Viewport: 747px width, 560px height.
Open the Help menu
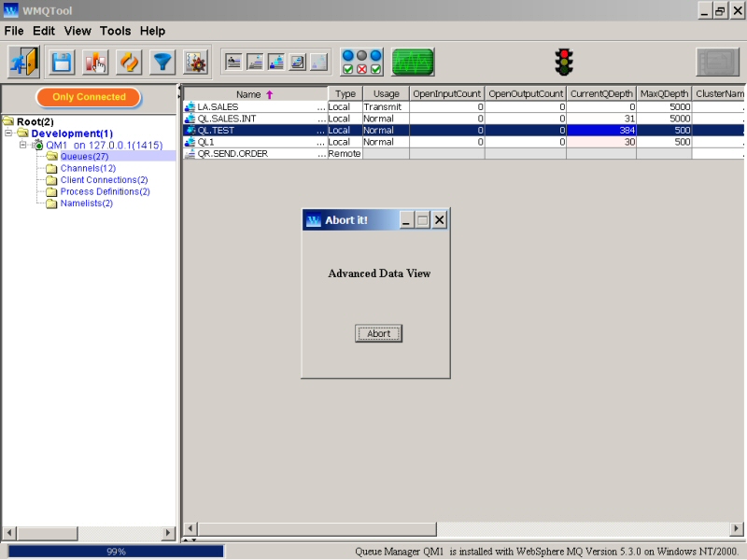tap(152, 31)
